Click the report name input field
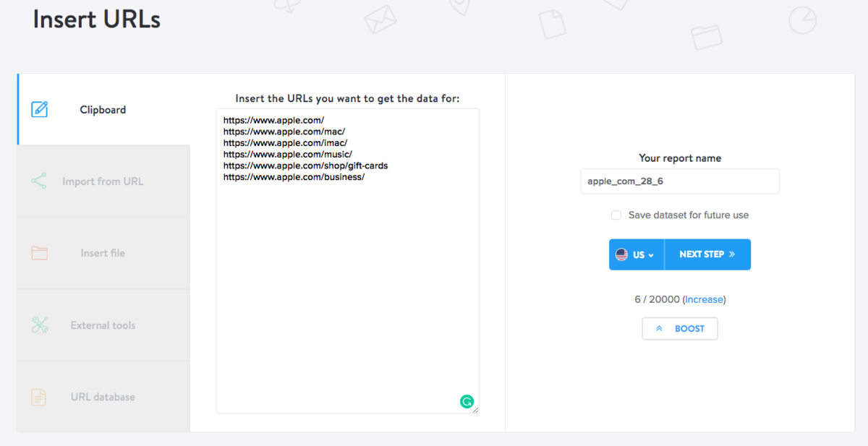The image size is (868, 446). click(679, 181)
